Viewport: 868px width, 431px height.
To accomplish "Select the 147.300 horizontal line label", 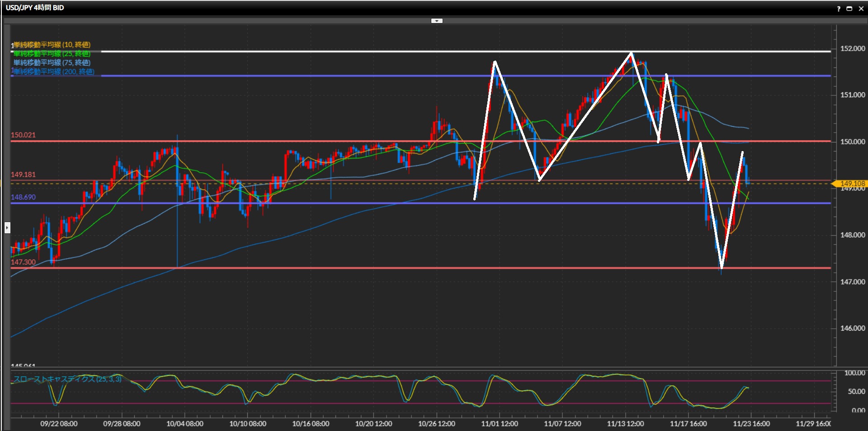I will pos(23,262).
